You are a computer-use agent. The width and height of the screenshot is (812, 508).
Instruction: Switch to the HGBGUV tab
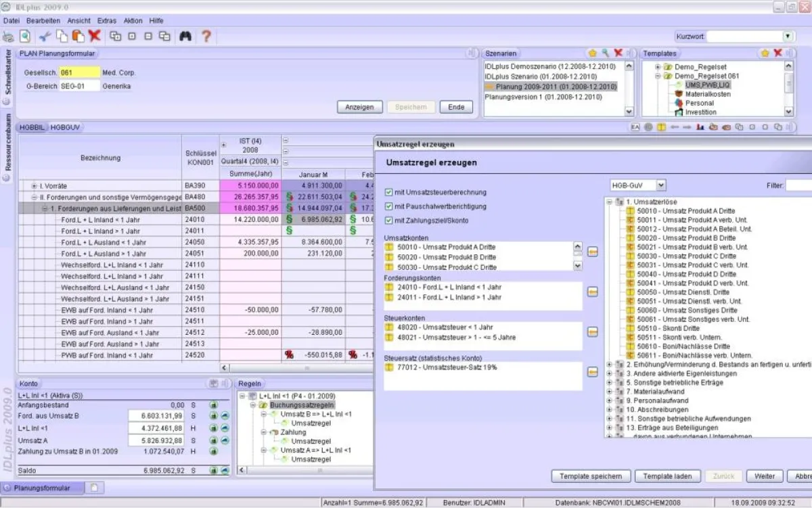[65, 127]
